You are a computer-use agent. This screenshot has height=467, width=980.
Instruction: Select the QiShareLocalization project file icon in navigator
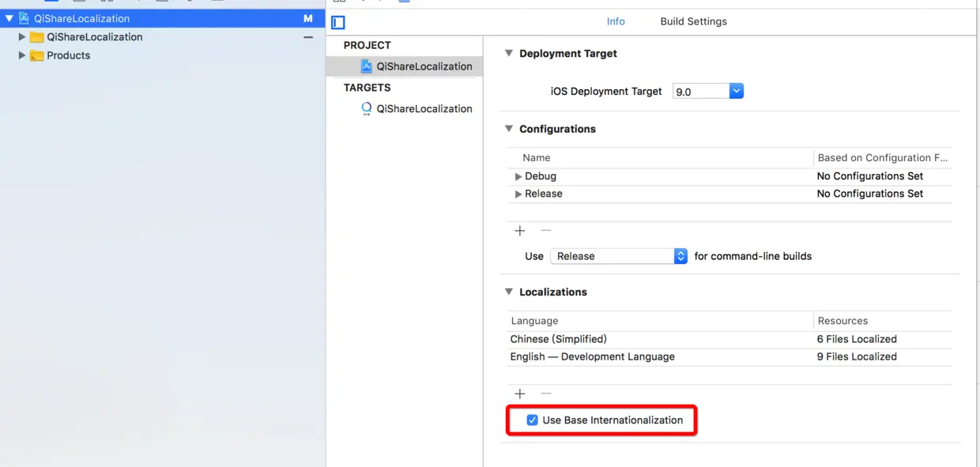tap(24, 18)
